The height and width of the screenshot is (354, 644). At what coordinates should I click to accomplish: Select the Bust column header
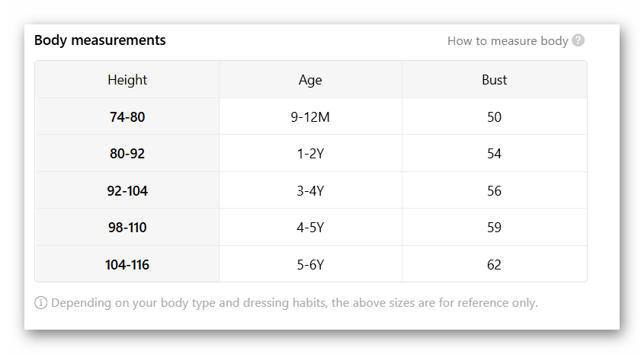(x=494, y=80)
